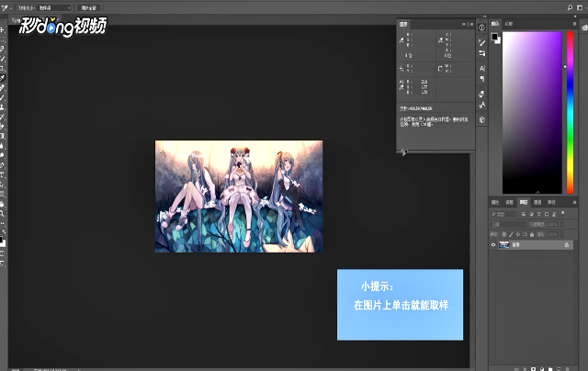Open the sample size dropdown in options bar
The height and width of the screenshot is (371, 588).
coord(54,8)
